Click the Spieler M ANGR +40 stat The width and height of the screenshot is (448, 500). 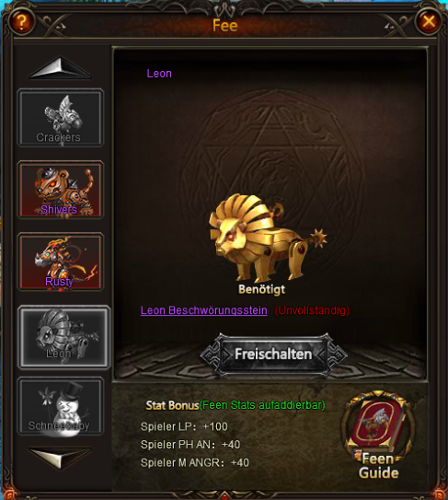click(x=195, y=462)
